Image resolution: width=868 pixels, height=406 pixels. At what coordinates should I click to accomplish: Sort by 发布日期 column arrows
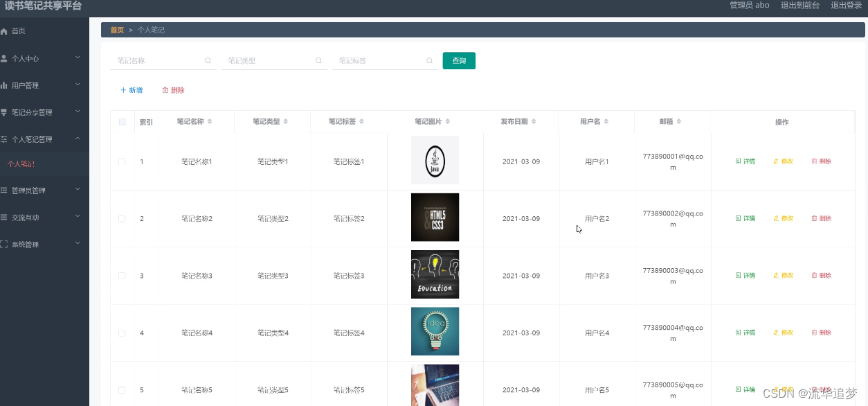pyautogui.click(x=534, y=121)
